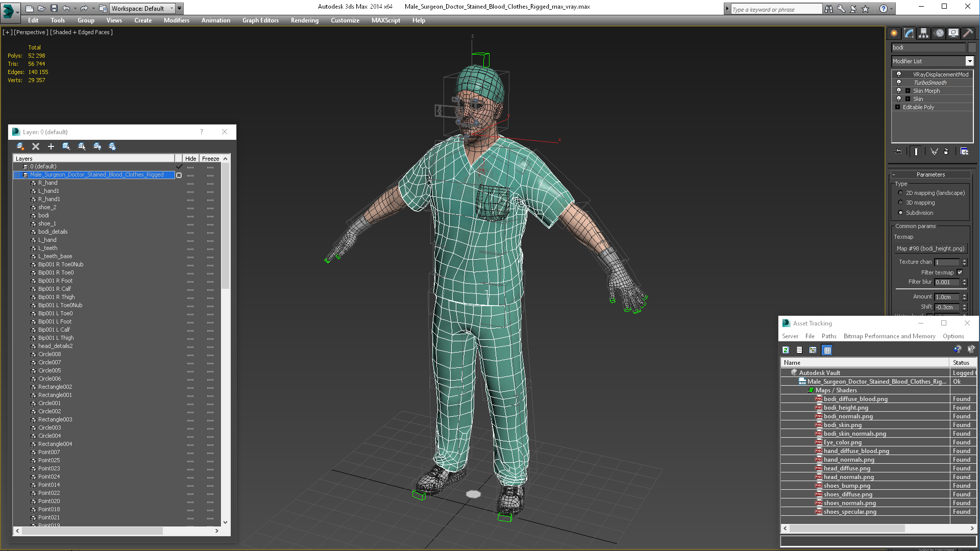Click the satellite Communication Center icon
Image resolution: width=980 pixels, height=551 pixels.
[853, 9]
